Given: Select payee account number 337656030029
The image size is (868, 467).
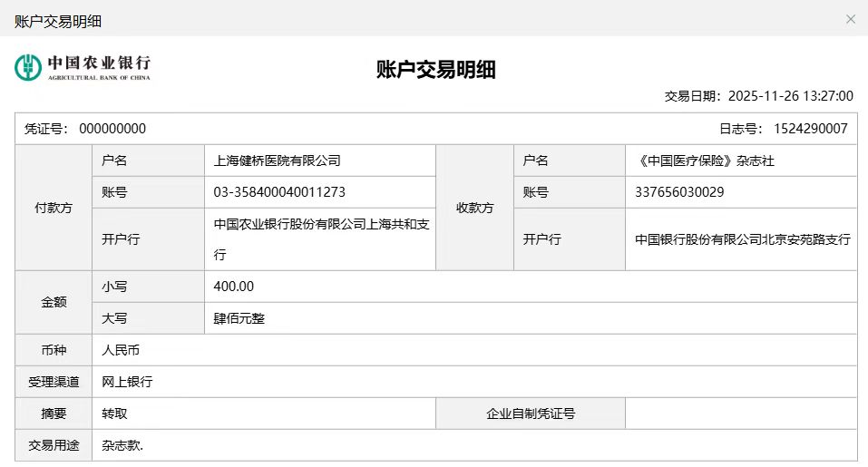Looking at the screenshot, I should (x=679, y=192).
